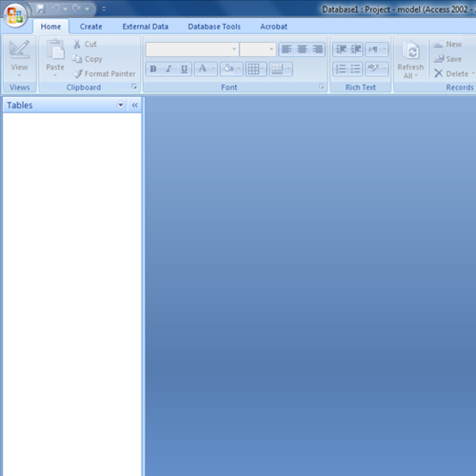Click the Save icon in Quick Access Toolbar
This screenshot has width=476, height=476.
(x=41, y=9)
